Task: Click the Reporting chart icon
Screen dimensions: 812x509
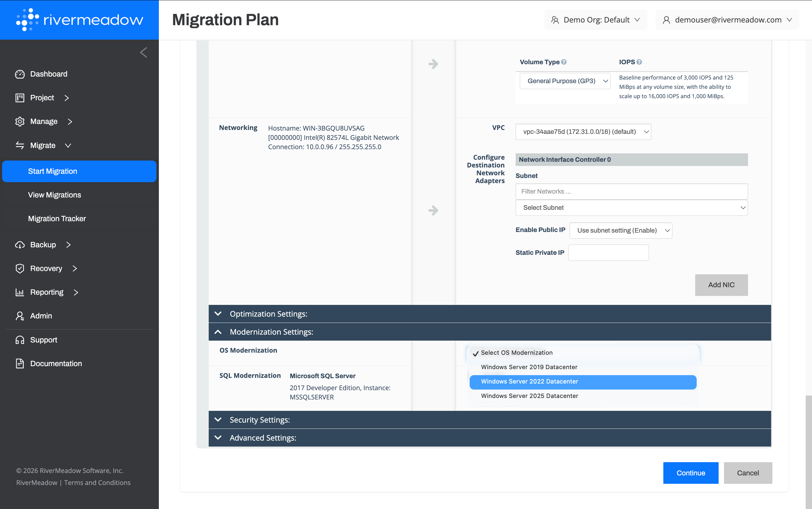Action: [x=20, y=292]
